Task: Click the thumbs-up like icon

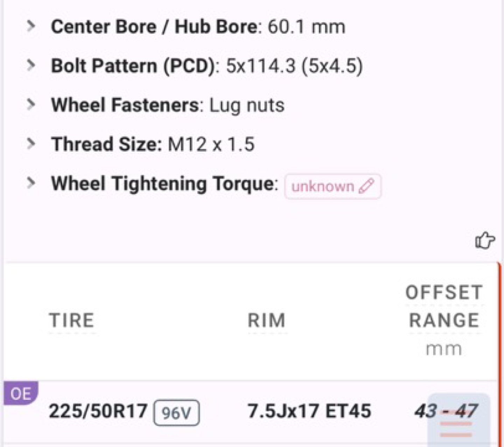Action: [x=485, y=240]
